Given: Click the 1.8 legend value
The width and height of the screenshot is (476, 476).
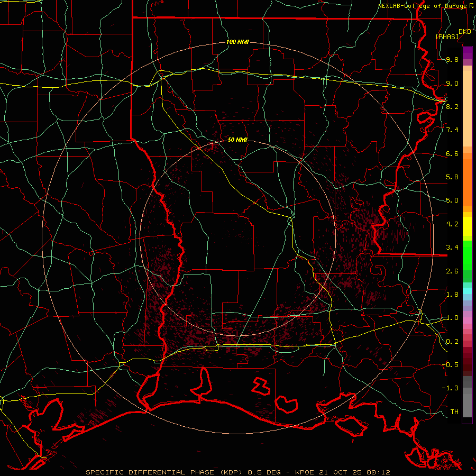Looking at the screenshot, I should 452,295.
